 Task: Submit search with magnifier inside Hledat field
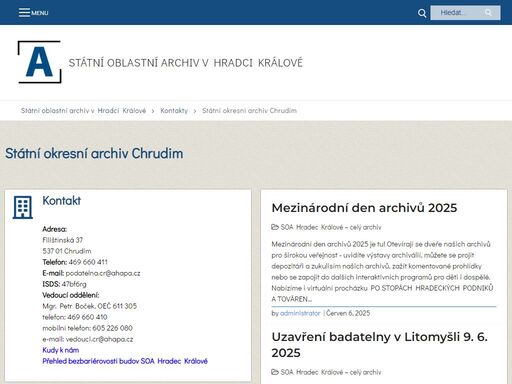[488, 13]
